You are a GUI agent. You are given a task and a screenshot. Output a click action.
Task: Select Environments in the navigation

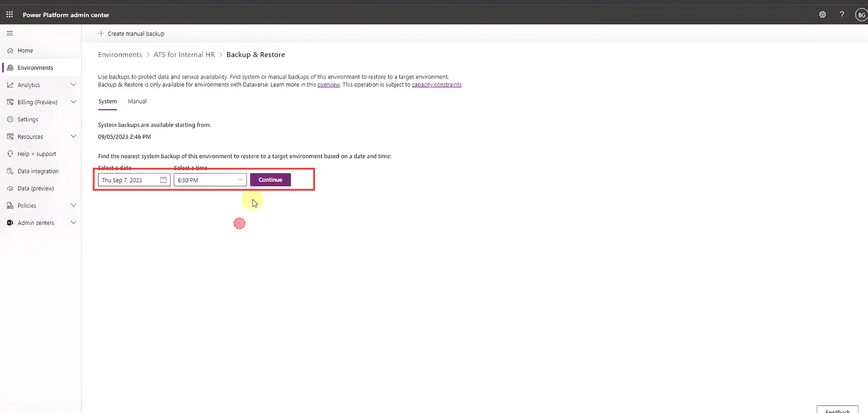(41, 68)
